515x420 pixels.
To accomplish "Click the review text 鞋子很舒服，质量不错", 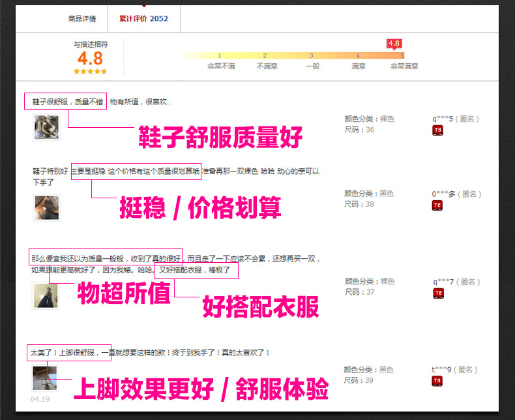I will pos(67,102).
